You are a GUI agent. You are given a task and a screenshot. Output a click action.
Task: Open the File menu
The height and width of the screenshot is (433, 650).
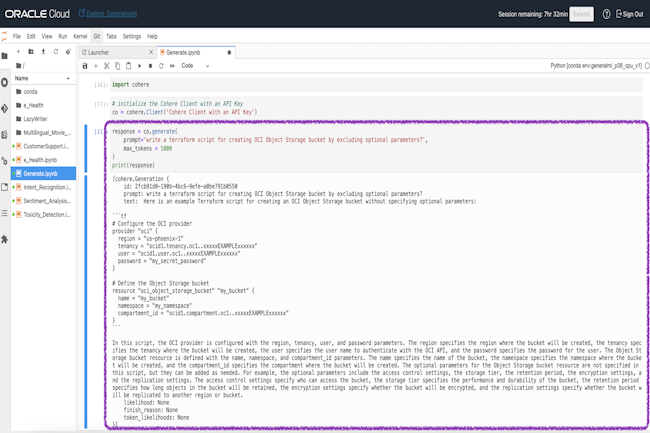(17, 36)
